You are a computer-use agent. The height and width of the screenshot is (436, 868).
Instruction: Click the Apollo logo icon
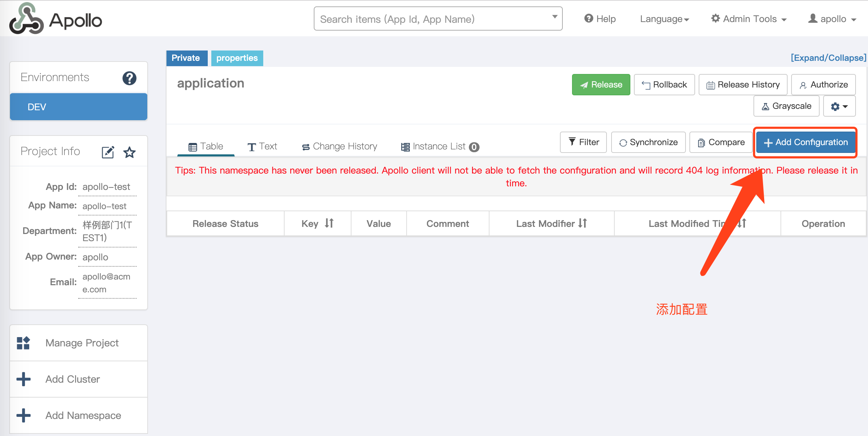pos(26,18)
